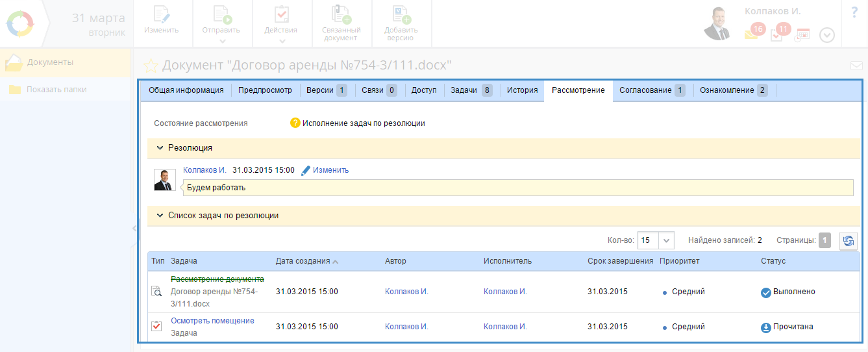Viewport: 868px width, 352px height.
Task: Expand the user menu circle arrow
Action: tap(826, 35)
